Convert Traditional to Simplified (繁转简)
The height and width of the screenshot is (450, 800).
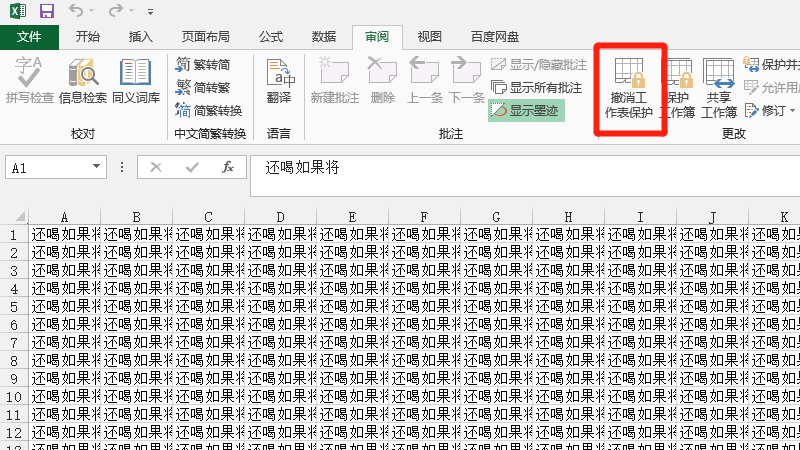point(203,65)
